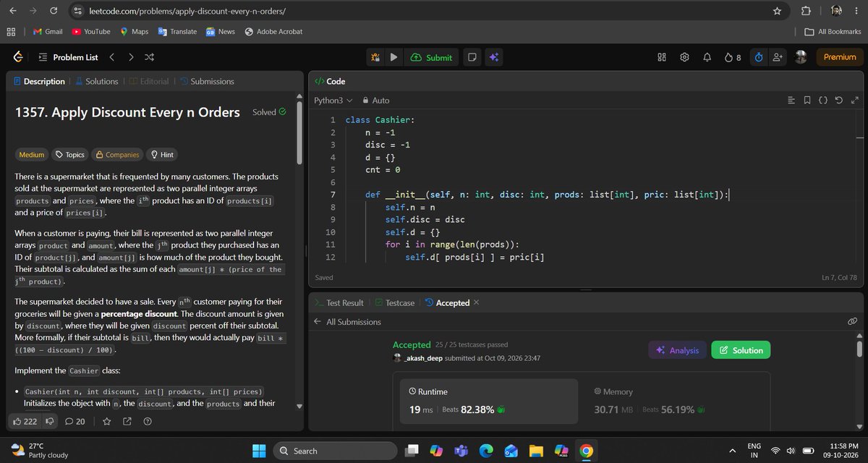Switch to the Test Result tab

(x=339, y=303)
